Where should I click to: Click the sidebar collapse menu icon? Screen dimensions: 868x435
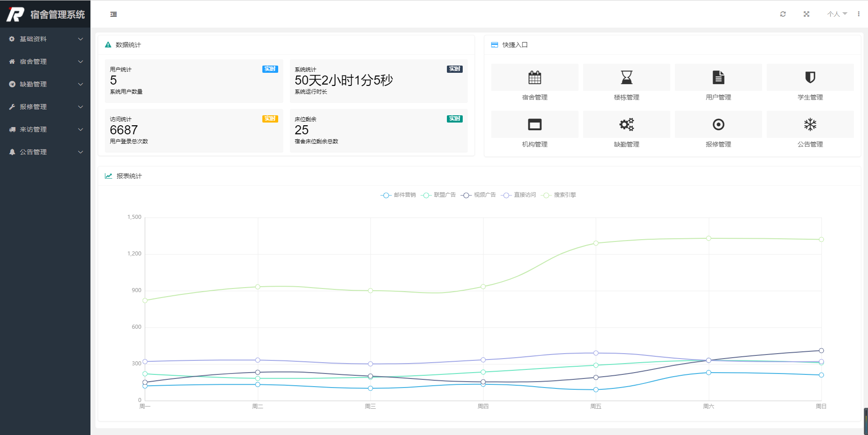[114, 14]
